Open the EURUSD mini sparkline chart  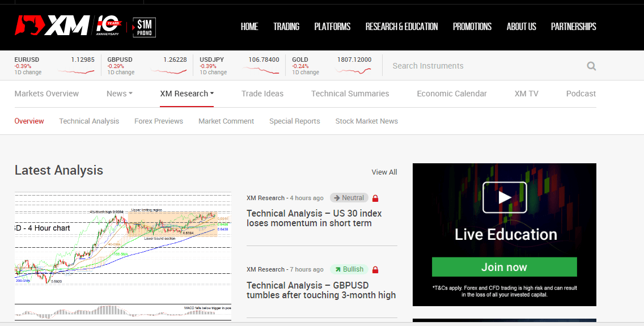tap(76, 71)
